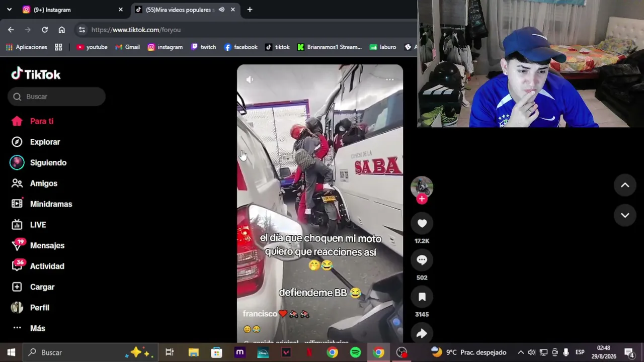Open a new browser tab
Screen dimensions: 644x362
tap(250, 10)
